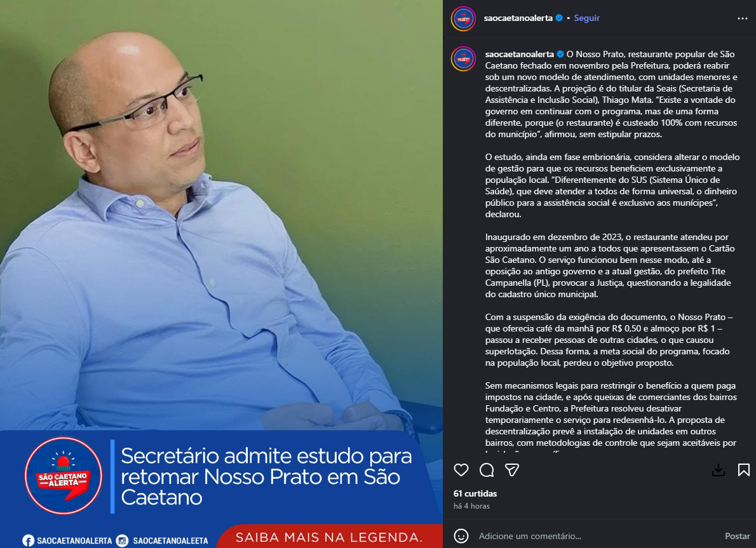Screen dimensions: 756x548
Task: Open saocaetanoalerta username in the caption
Action: point(519,54)
